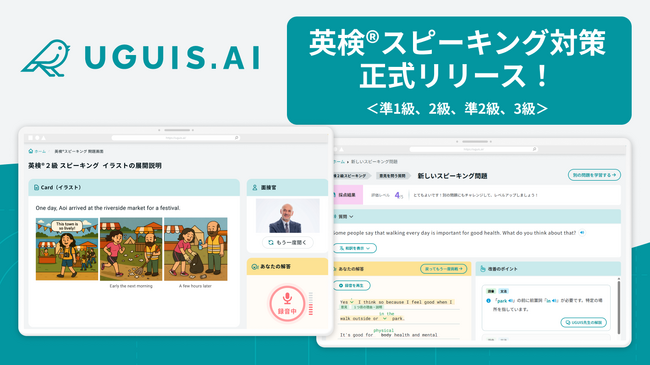The height and width of the screenshot is (365, 650).
Task: Click the ホーム breadcrumb link in left window
Action: tap(40, 151)
